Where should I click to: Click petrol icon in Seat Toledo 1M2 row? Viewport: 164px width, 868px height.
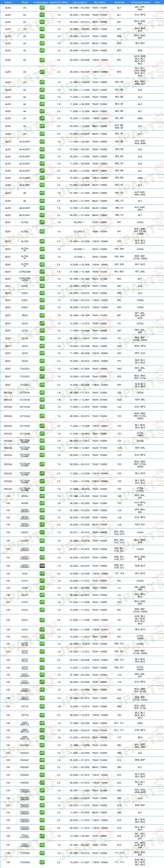[42, 369]
